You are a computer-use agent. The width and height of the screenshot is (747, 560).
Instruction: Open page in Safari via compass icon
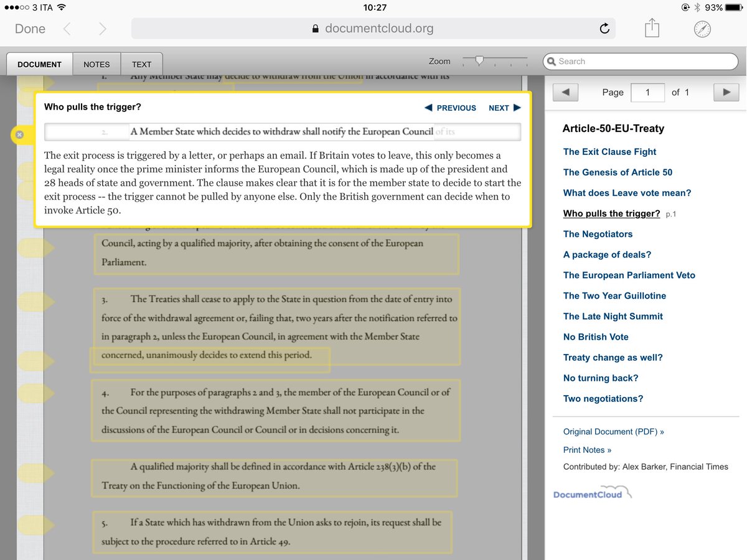(702, 29)
